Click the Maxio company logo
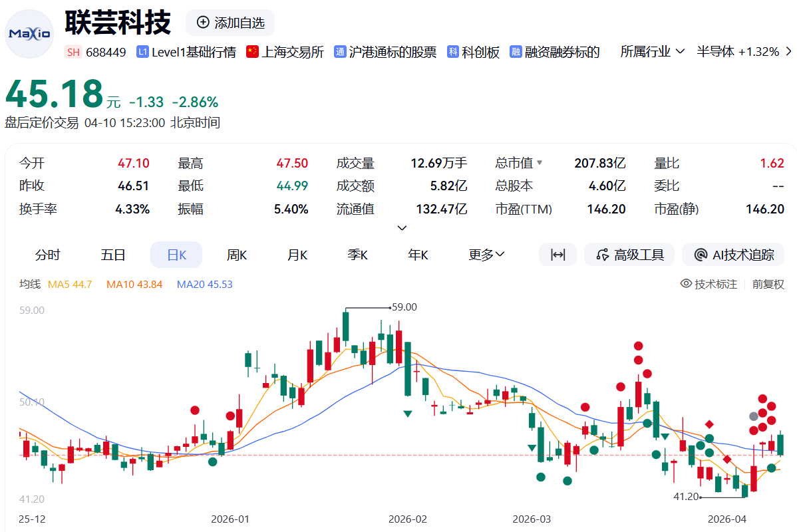The image size is (797, 532). (29, 33)
